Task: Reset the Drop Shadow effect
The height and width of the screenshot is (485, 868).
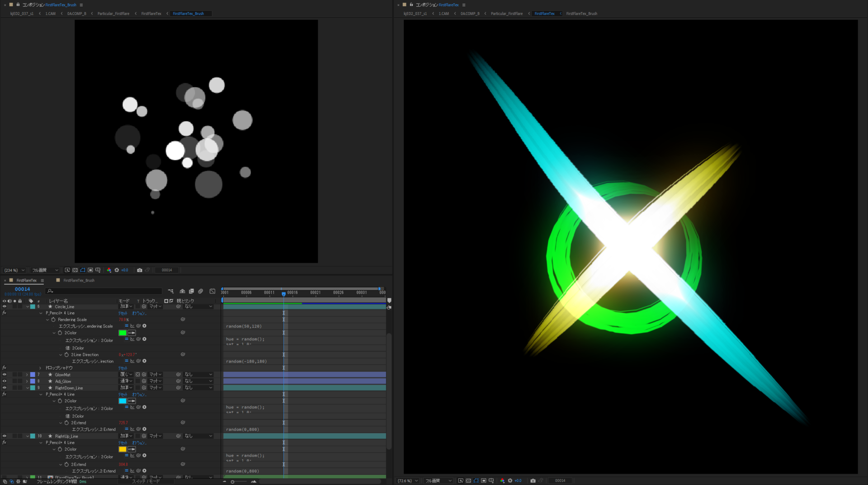Action: [x=123, y=368]
